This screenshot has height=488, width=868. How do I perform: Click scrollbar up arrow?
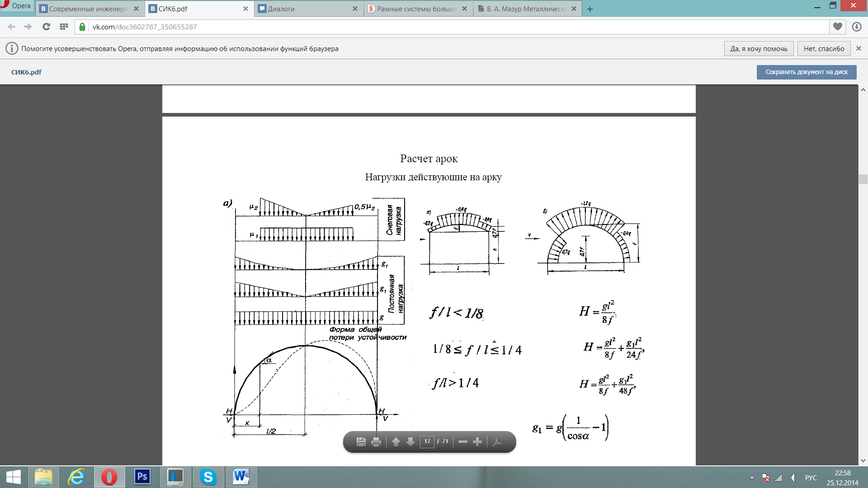(x=863, y=89)
